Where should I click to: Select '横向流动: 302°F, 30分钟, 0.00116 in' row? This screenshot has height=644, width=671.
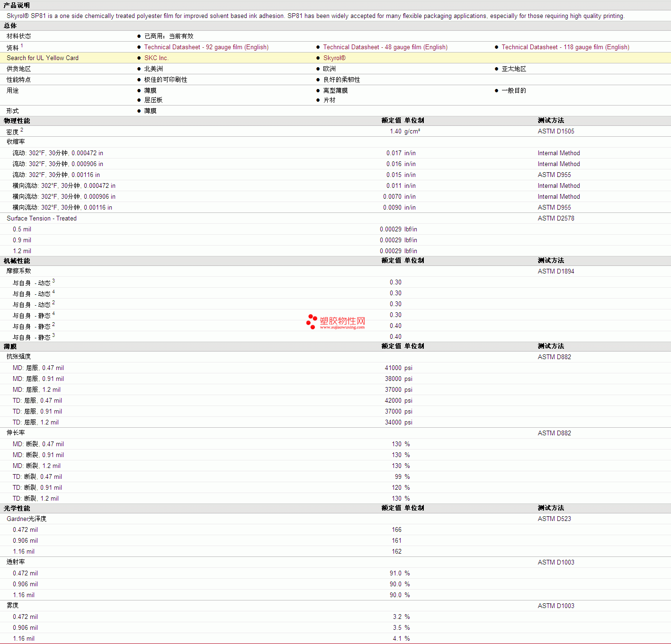335,207
